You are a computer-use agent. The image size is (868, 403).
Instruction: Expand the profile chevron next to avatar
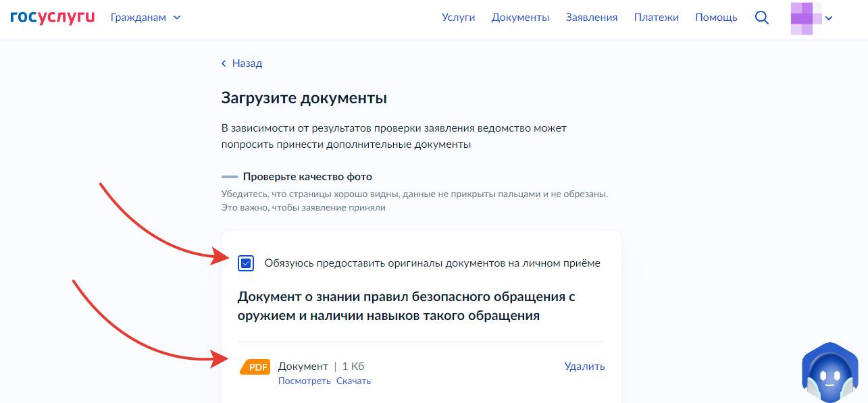click(829, 18)
